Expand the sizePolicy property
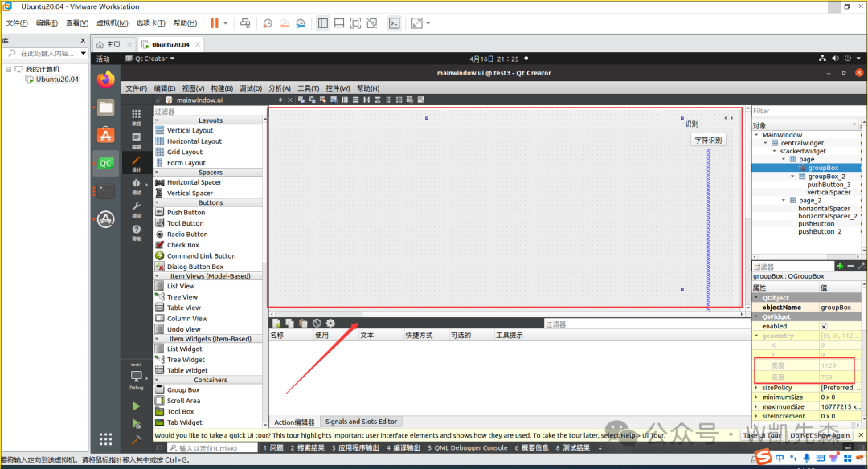Image resolution: width=868 pixels, height=469 pixels. [756, 387]
